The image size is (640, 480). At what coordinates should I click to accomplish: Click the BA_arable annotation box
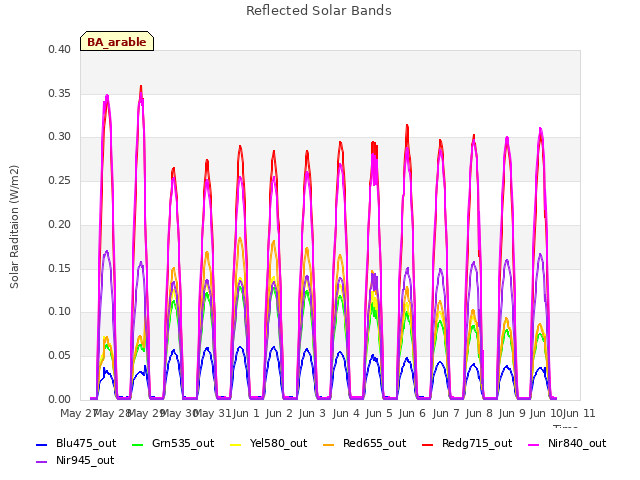[117, 41]
